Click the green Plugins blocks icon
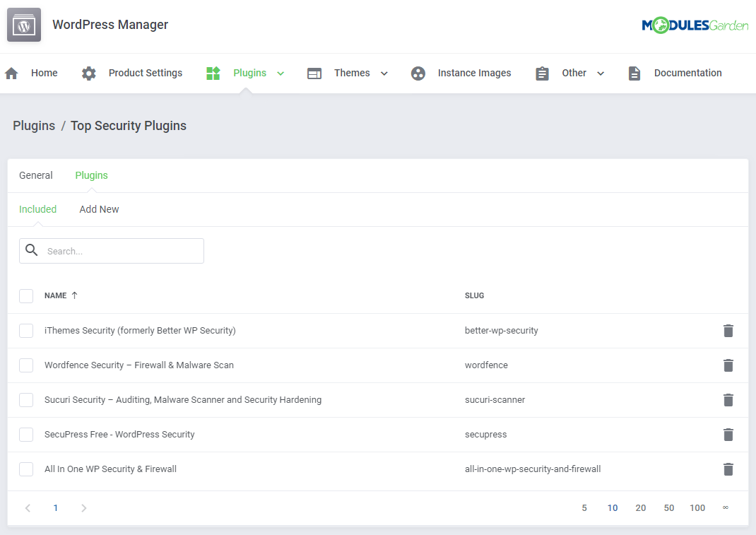This screenshot has height=535, width=756. 213,74
